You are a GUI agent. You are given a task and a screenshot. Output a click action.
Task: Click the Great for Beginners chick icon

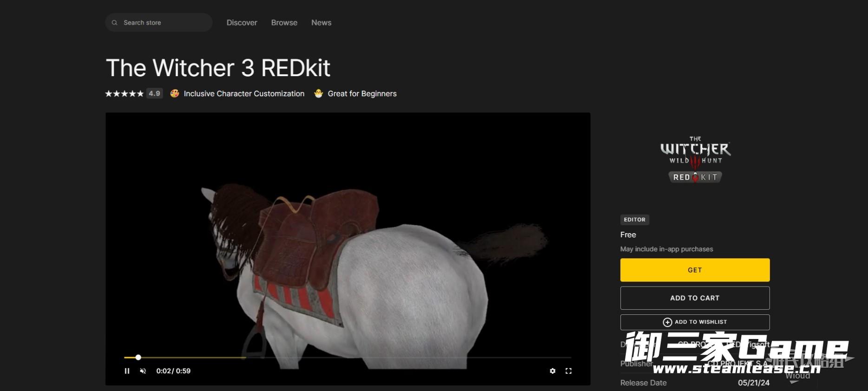pyautogui.click(x=318, y=94)
